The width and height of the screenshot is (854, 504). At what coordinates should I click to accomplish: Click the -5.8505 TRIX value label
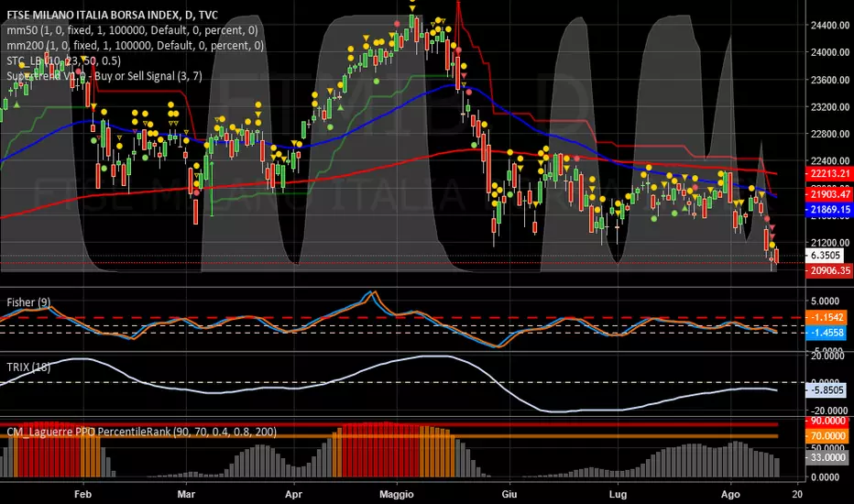(826, 389)
